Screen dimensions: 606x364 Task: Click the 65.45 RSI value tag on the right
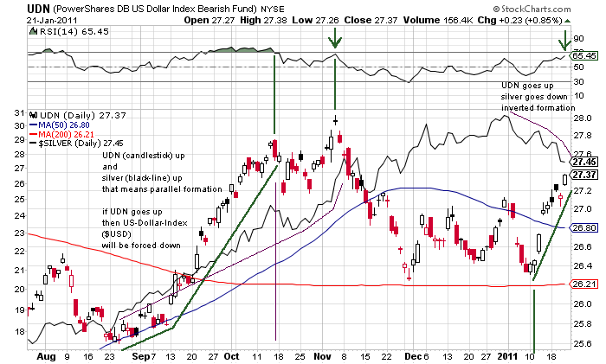tap(584, 56)
